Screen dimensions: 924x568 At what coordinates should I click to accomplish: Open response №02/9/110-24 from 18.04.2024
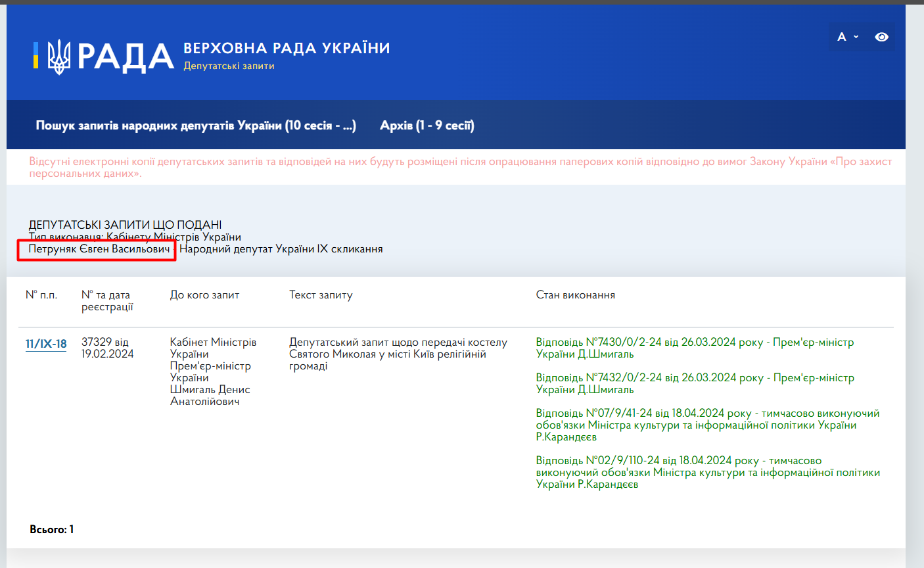click(708, 472)
